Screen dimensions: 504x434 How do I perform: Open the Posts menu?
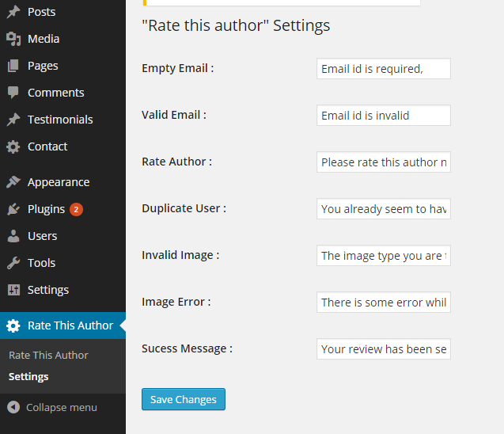click(x=63, y=12)
